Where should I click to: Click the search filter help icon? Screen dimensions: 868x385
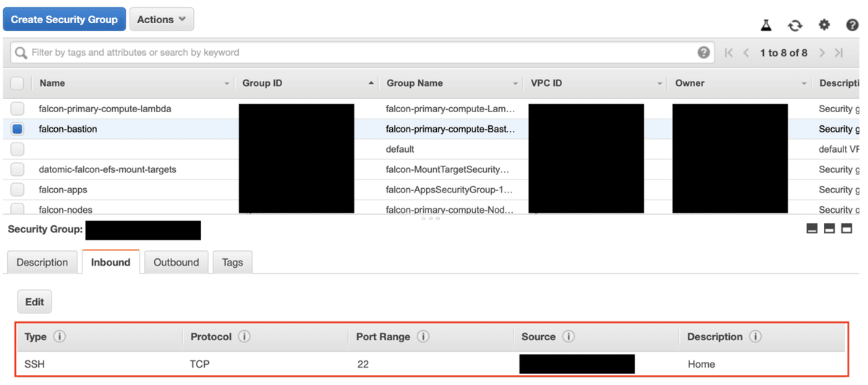coord(703,52)
